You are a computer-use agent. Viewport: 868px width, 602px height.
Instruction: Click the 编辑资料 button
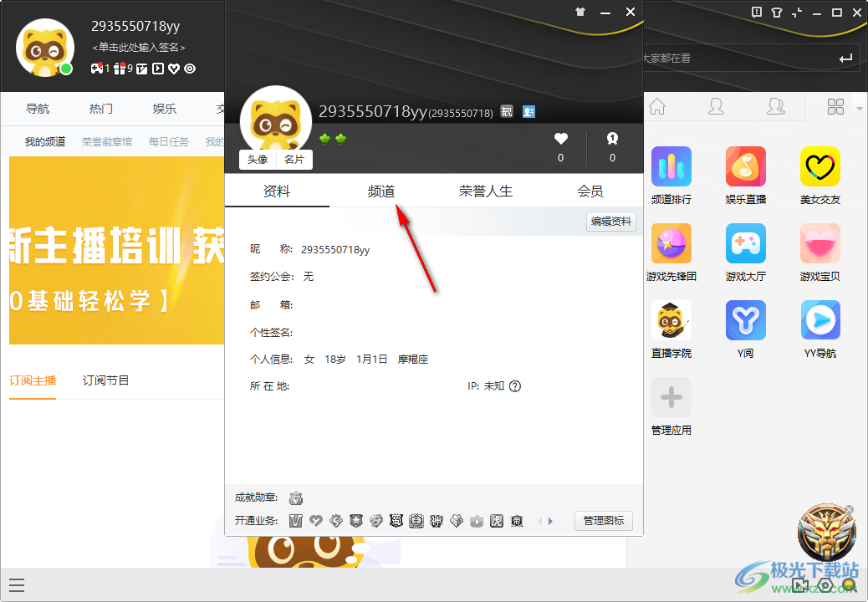(611, 222)
